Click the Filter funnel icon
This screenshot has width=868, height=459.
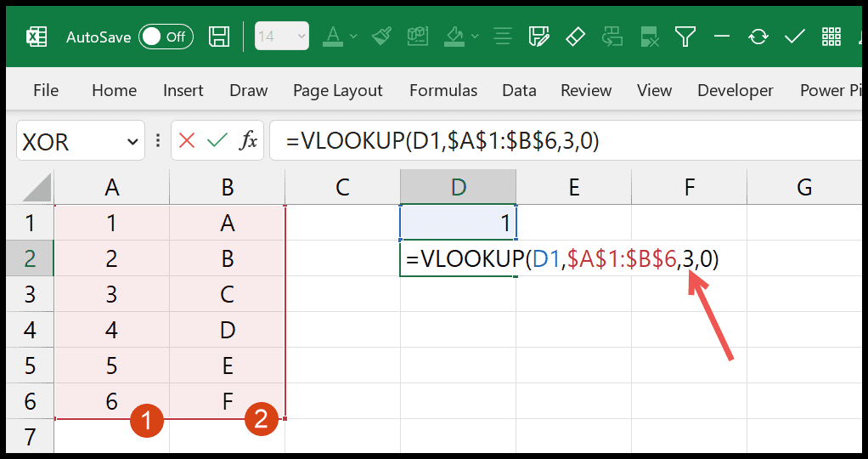pos(685,37)
